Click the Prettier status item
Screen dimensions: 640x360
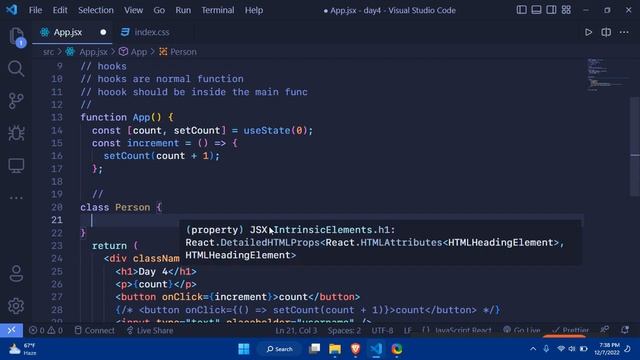570,331
